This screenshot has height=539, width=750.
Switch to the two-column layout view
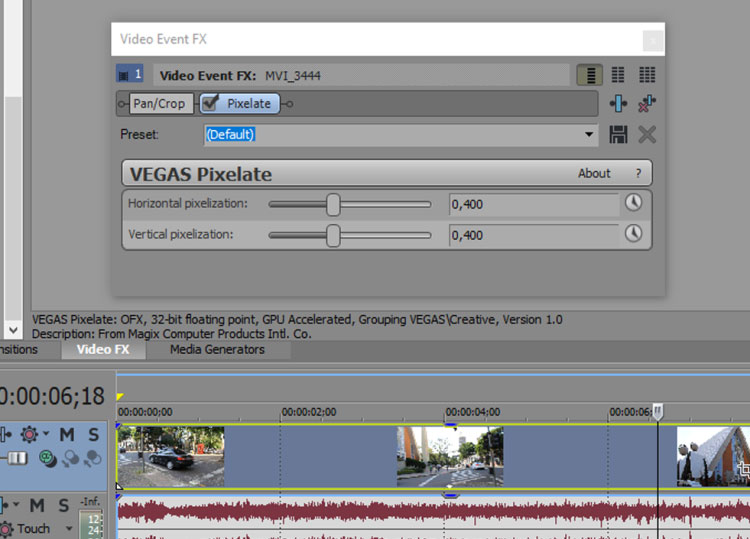(x=618, y=75)
